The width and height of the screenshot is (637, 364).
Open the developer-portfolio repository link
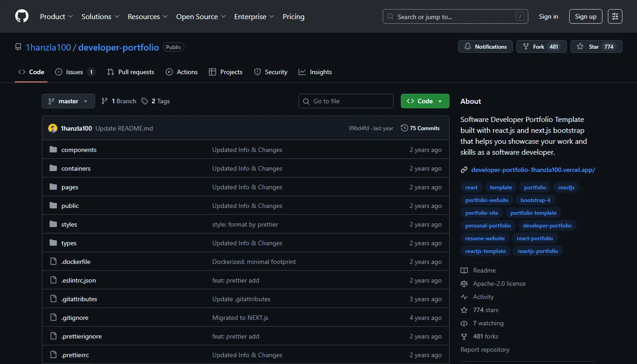(118, 47)
